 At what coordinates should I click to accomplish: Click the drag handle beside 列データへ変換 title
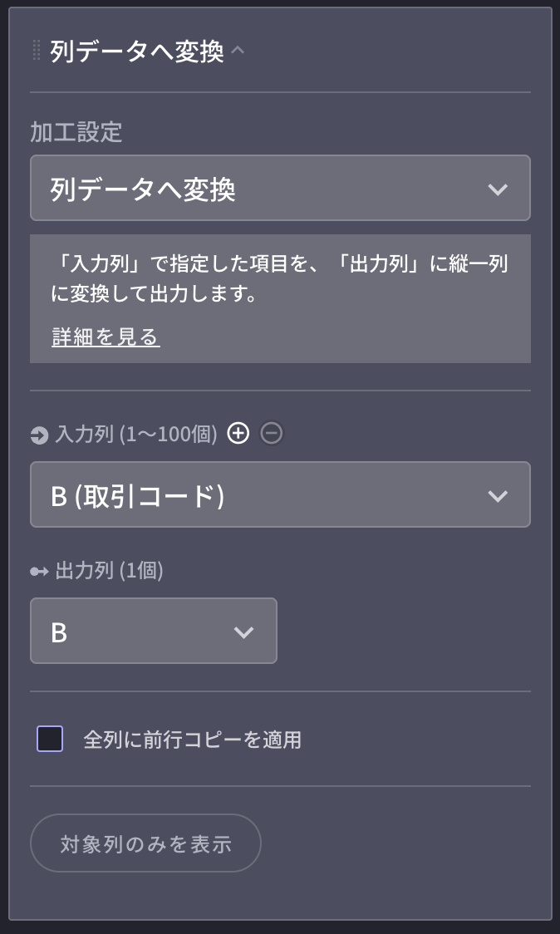click(x=35, y=50)
